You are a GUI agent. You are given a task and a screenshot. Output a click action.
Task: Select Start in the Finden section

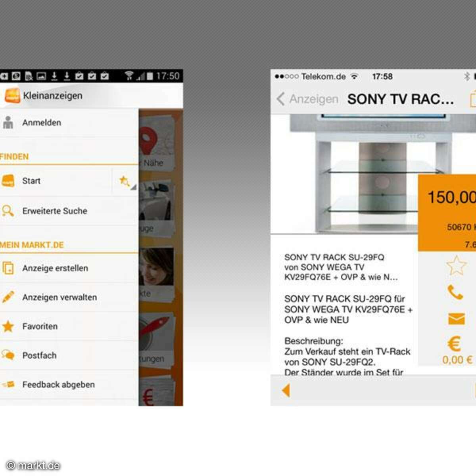coord(31,181)
